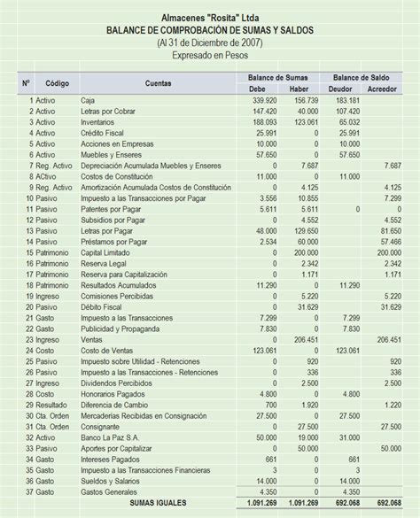Select the '30 Cta. Orden' code cell
The image size is (420, 518).
(x=48, y=416)
